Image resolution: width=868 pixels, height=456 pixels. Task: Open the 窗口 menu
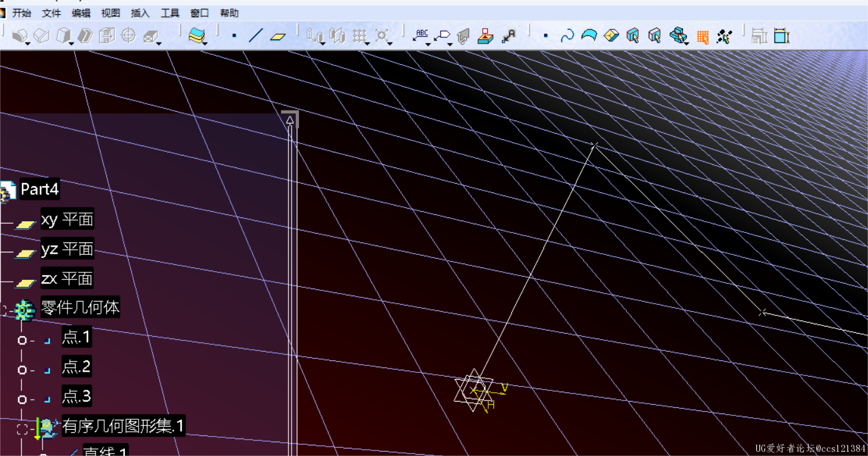(200, 13)
